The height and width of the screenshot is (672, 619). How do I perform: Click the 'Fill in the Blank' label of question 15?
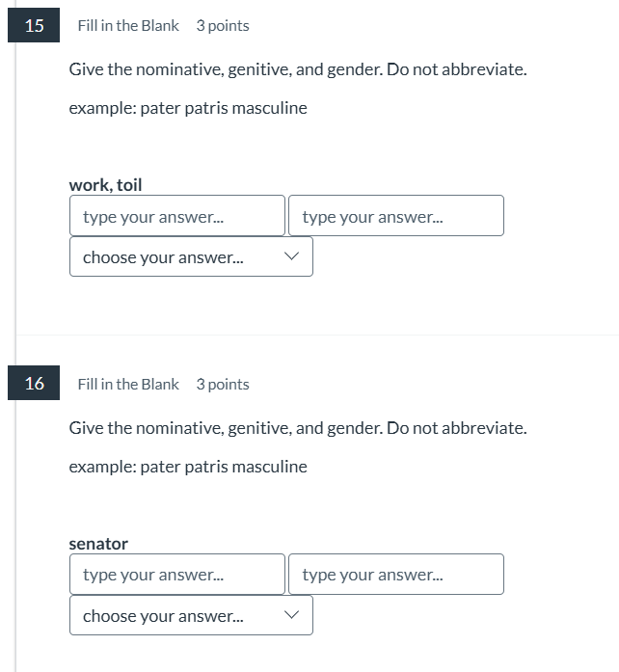click(128, 26)
